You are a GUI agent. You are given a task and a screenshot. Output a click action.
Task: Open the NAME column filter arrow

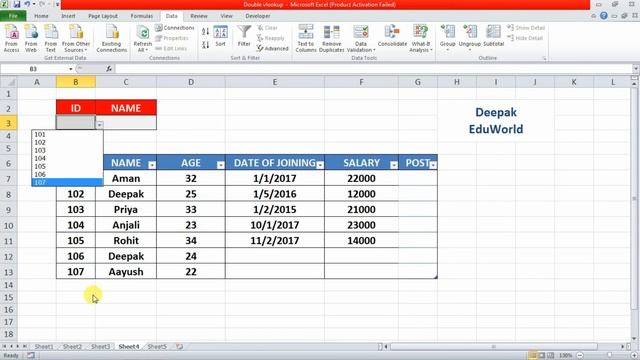click(152, 165)
